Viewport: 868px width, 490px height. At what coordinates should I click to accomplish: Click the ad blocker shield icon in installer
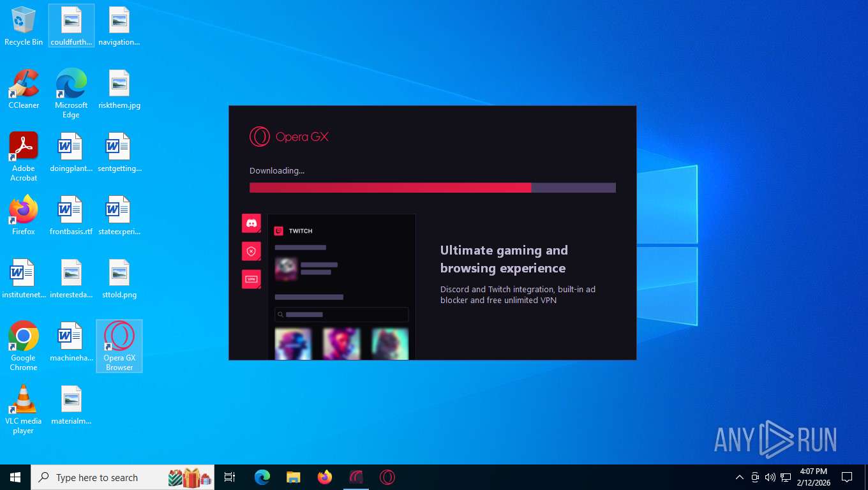251,251
